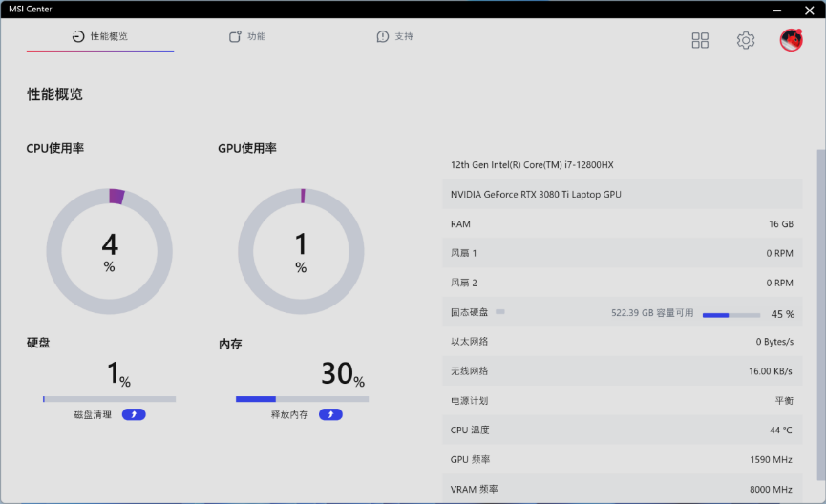Select the 风扇 1 RPM row
This screenshot has height=504, width=826.
coord(622,254)
